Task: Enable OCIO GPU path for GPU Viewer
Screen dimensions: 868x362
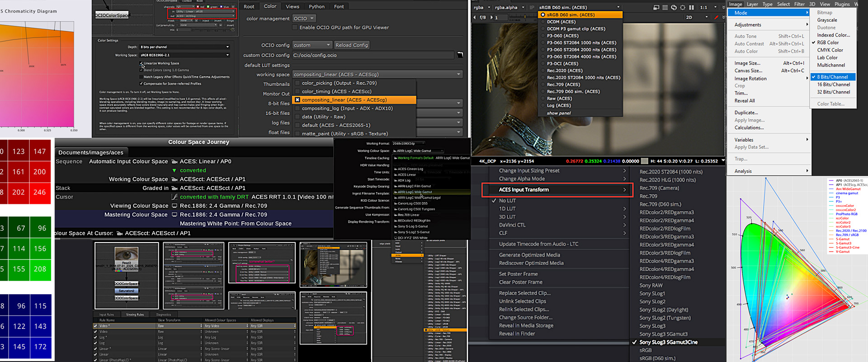Action: (x=295, y=28)
